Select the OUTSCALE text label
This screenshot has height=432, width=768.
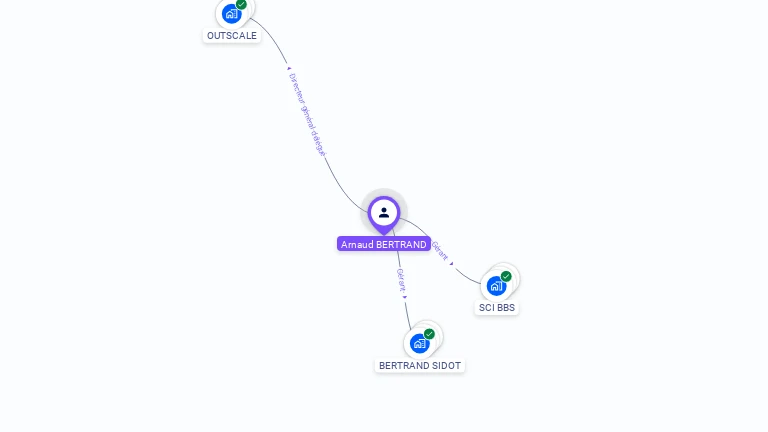pyautogui.click(x=232, y=36)
